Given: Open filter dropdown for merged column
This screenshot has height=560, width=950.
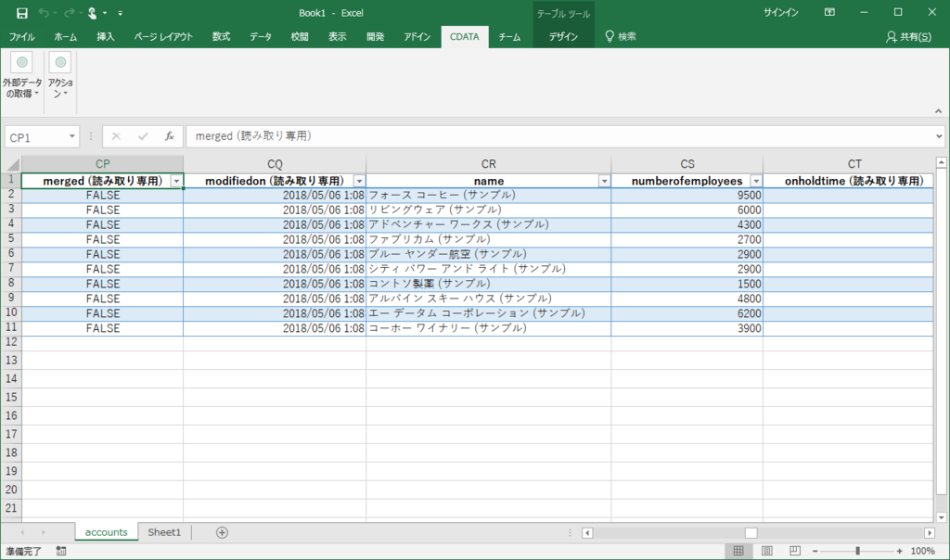Looking at the screenshot, I should tap(176, 181).
